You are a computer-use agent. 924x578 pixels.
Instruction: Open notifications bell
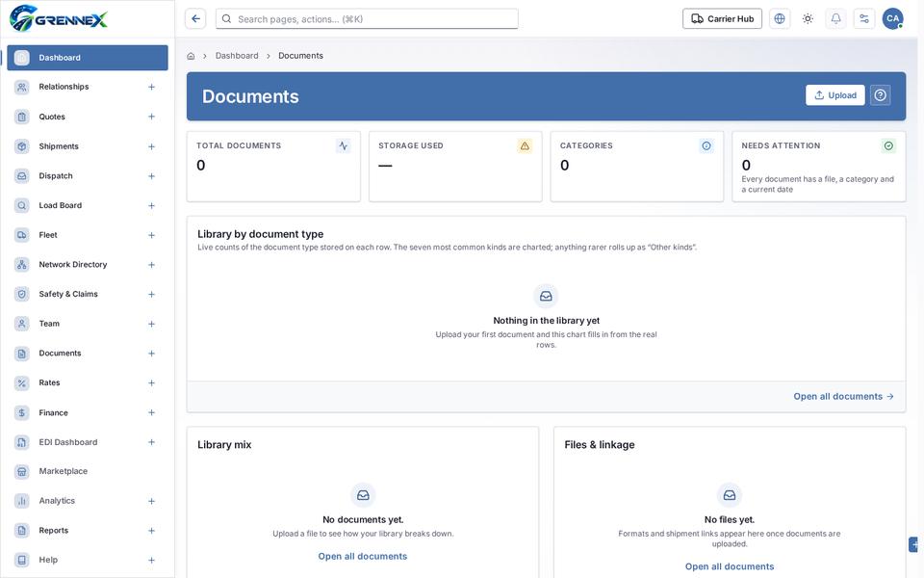coord(835,19)
